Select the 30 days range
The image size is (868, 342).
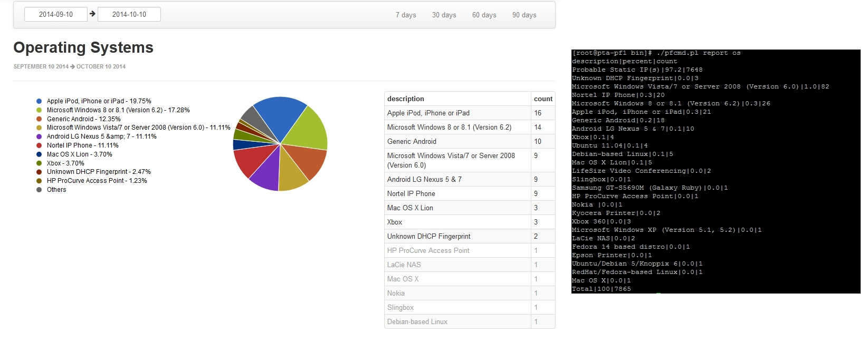pyautogui.click(x=444, y=15)
